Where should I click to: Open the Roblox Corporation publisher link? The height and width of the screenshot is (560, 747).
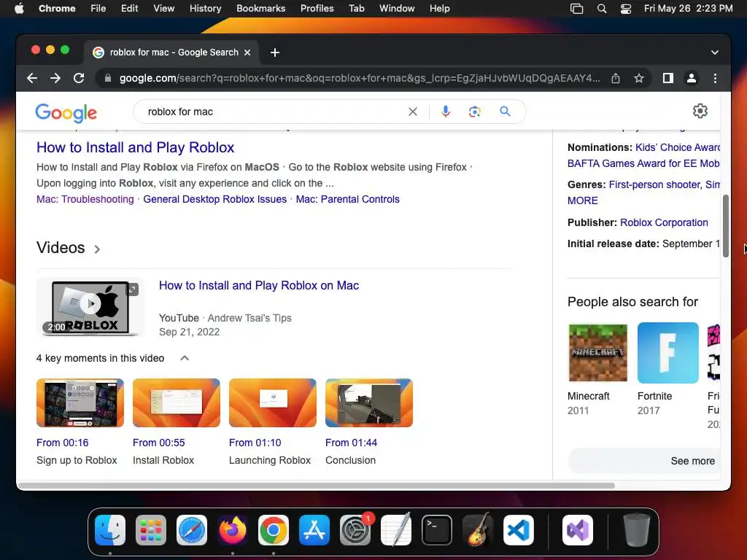pyautogui.click(x=664, y=222)
